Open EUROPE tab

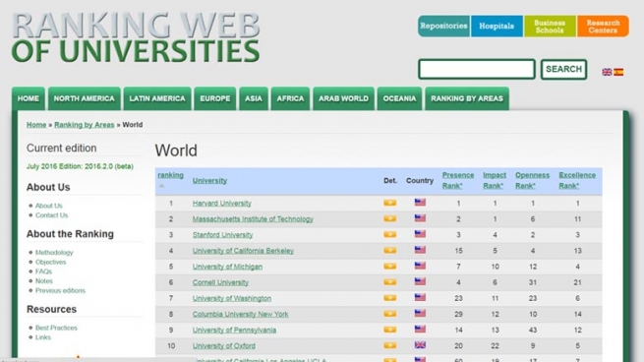click(x=215, y=98)
